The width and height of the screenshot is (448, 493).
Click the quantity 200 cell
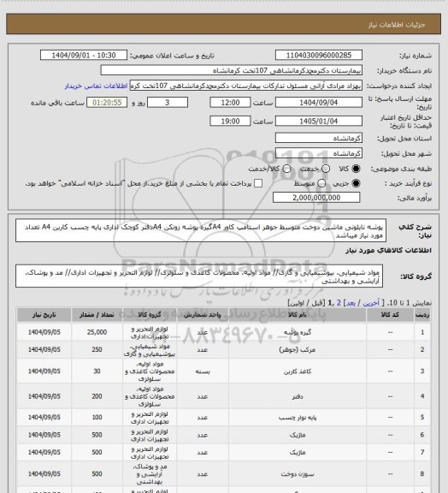(97, 396)
